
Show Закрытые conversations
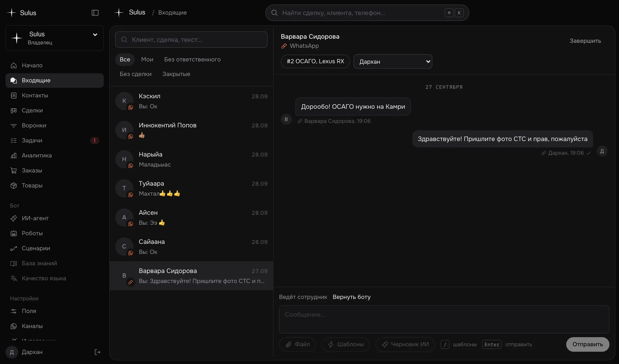176,74
